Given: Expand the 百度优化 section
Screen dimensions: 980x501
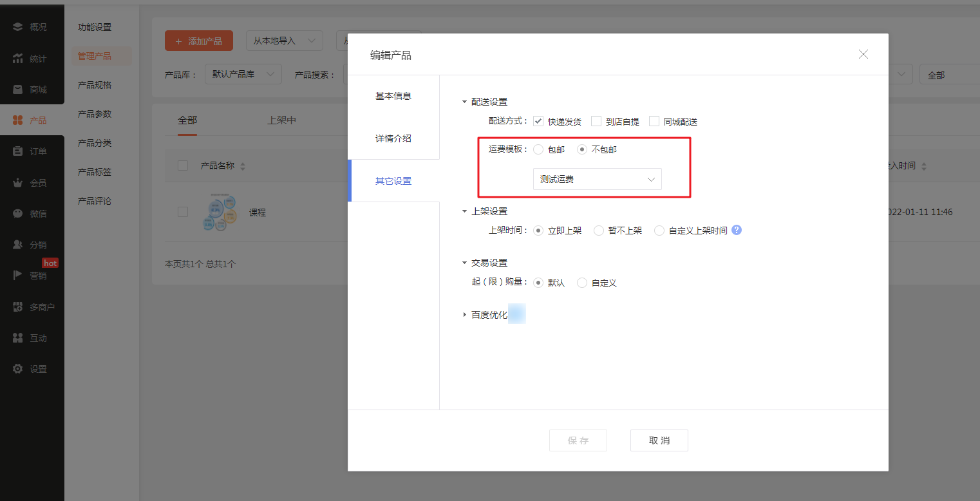Looking at the screenshot, I should pos(464,315).
